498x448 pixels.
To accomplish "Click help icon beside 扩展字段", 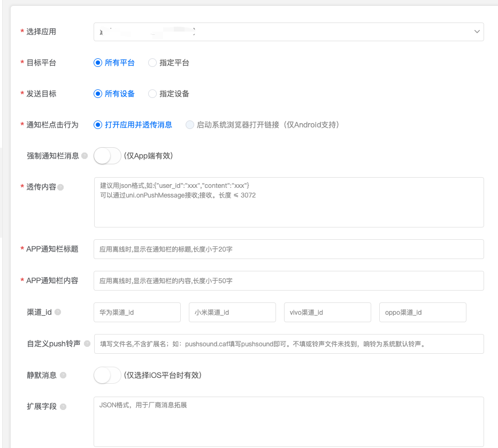I will click(63, 407).
